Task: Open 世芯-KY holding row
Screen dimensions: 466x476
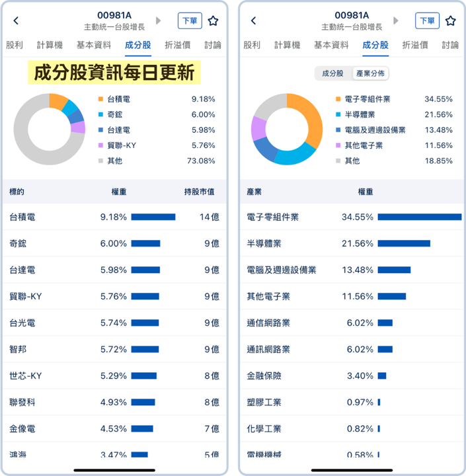Action: [x=114, y=376]
